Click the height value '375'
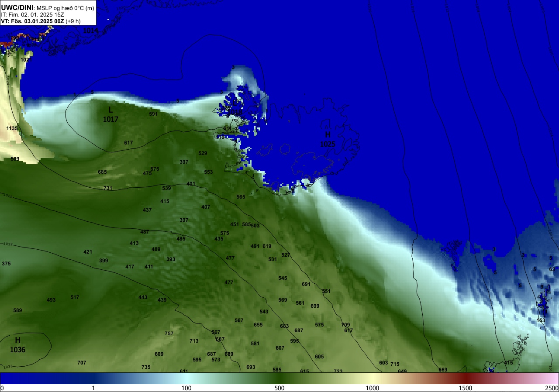Viewport: 559px width, 392px height. coord(6,264)
